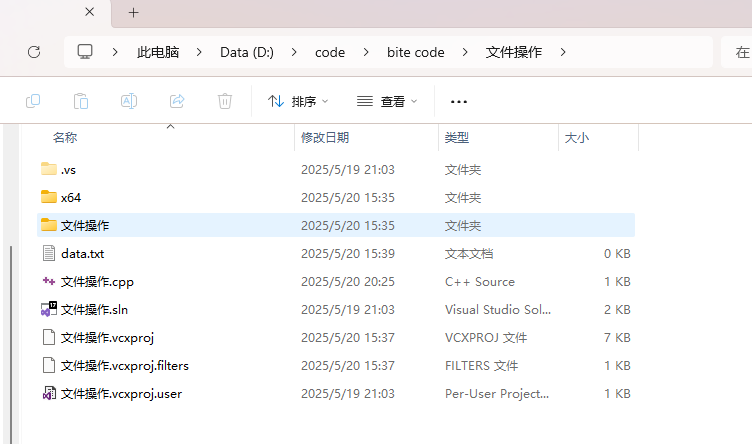Click the Share icon in toolbar
The height and width of the screenshot is (444, 752).
(177, 101)
